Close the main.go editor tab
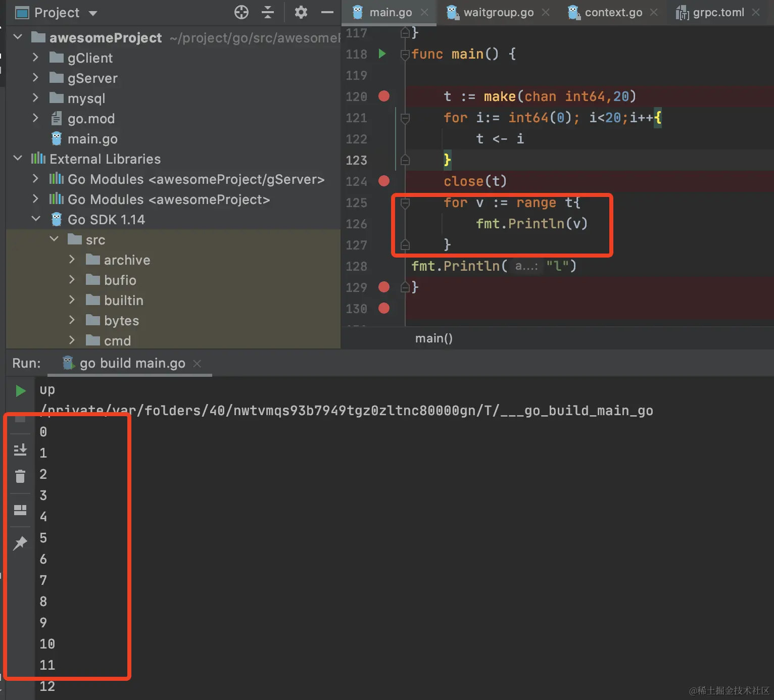The height and width of the screenshot is (700, 774). click(424, 12)
